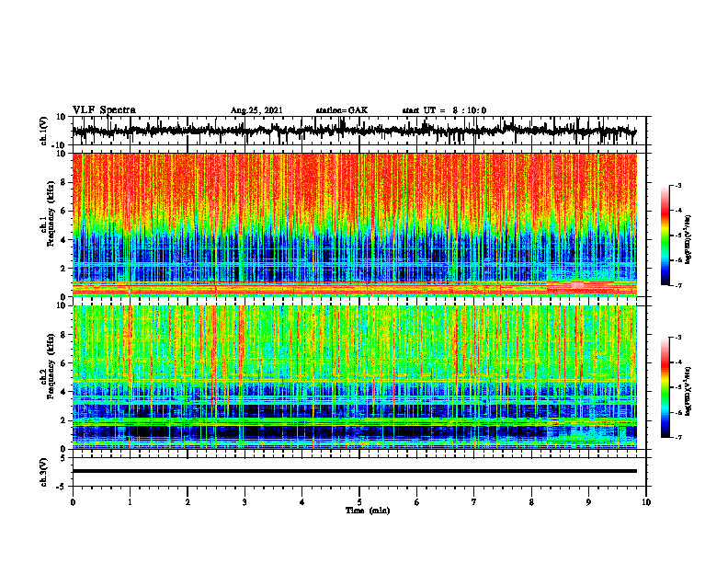This screenshot has width=728, height=563.
Task: Click the "station=GAK" header label
Action: (342, 110)
